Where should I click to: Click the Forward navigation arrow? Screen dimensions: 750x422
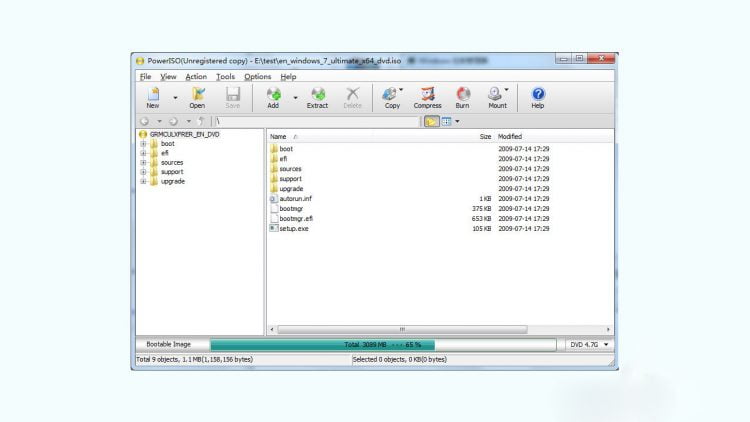(x=174, y=122)
